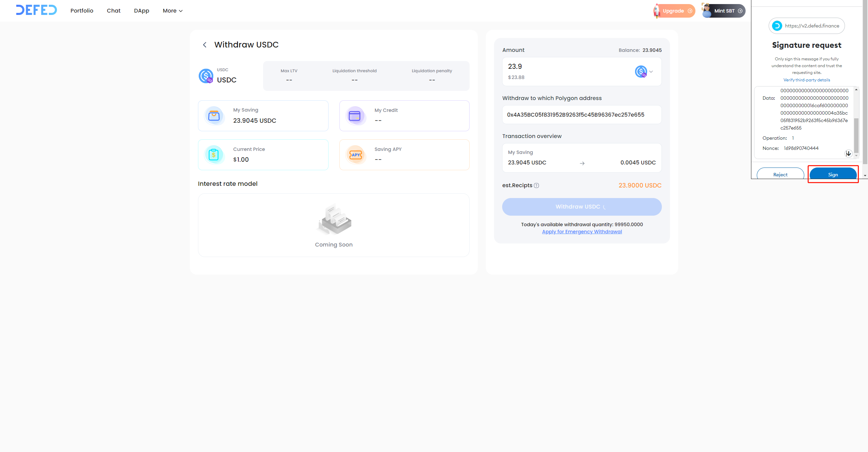The width and height of the screenshot is (868, 452).
Task: Click the Current Price clipboard icon
Action: pos(214,155)
